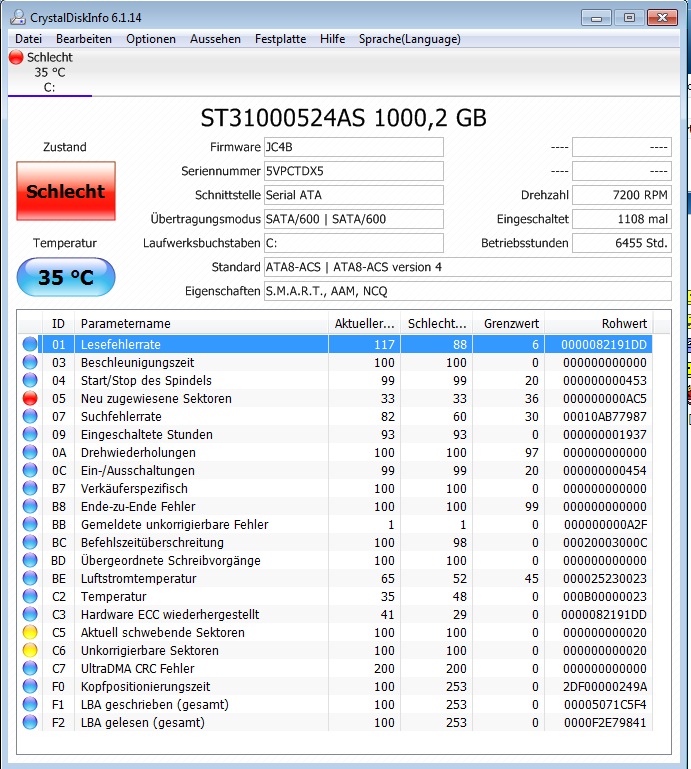The height and width of the screenshot is (769, 691).
Task: Click the blue status dot for Luftstromtemperatur
Action: pyautogui.click(x=30, y=578)
